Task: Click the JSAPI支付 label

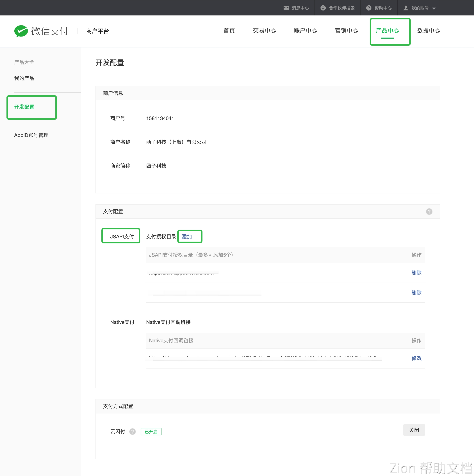Action: tap(122, 237)
